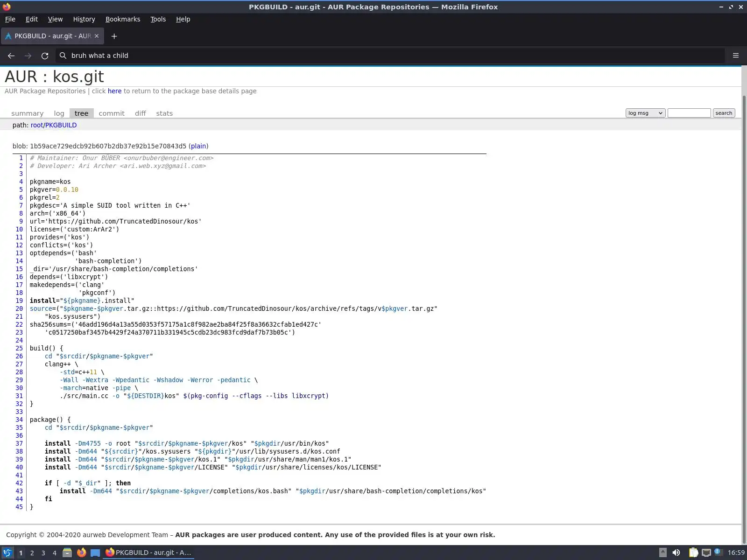Open the File menu

pos(10,19)
